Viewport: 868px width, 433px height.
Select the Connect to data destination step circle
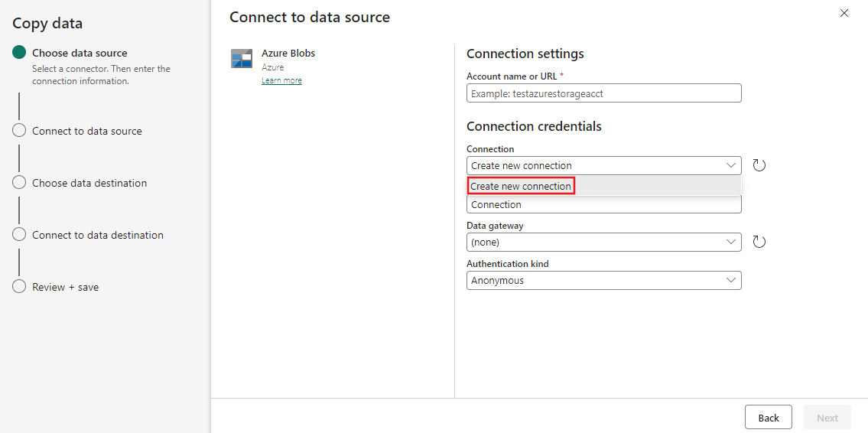(19, 235)
